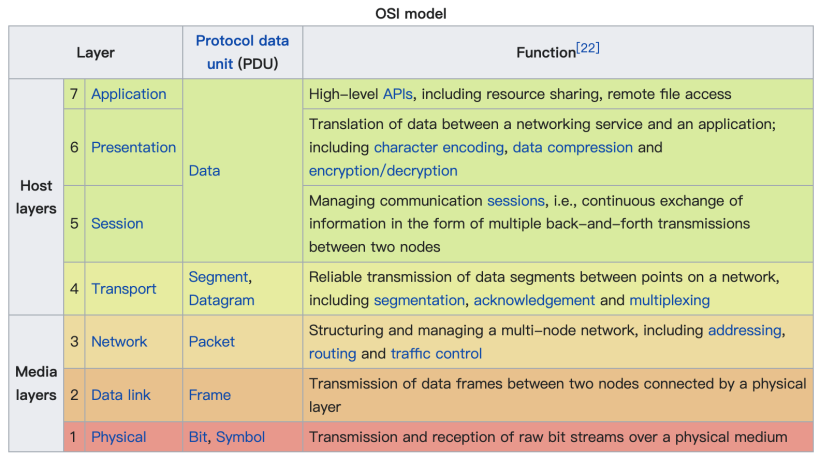
Task: Follow the Transport layer link
Action: [124, 289]
